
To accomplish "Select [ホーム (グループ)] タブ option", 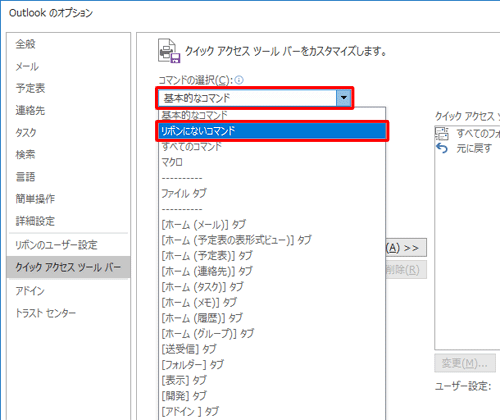I will click(x=272, y=333).
